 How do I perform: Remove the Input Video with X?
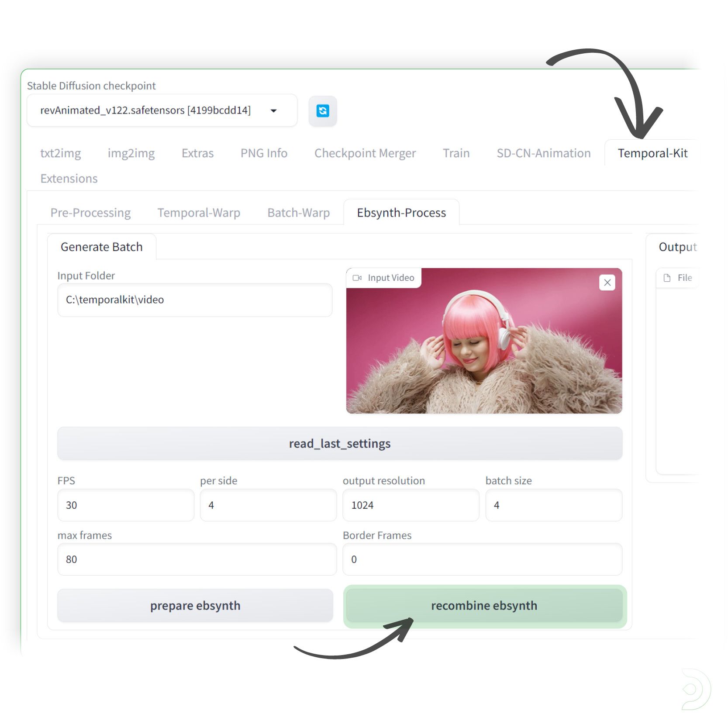(607, 283)
